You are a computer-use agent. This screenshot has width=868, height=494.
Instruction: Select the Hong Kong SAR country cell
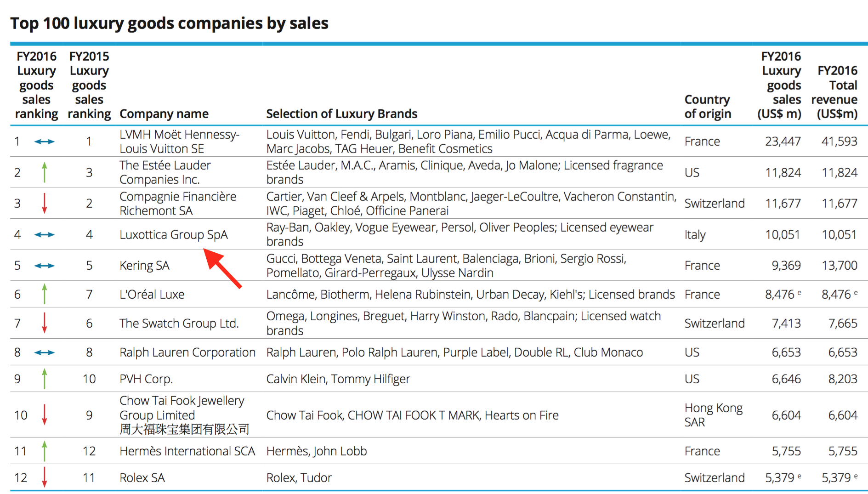pos(713,415)
